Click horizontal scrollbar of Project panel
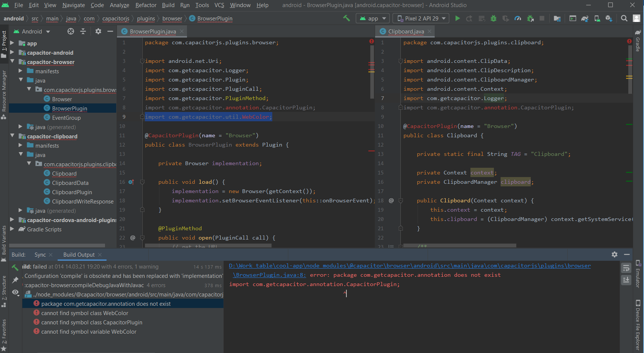The height and width of the screenshot is (353, 644). (x=57, y=246)
